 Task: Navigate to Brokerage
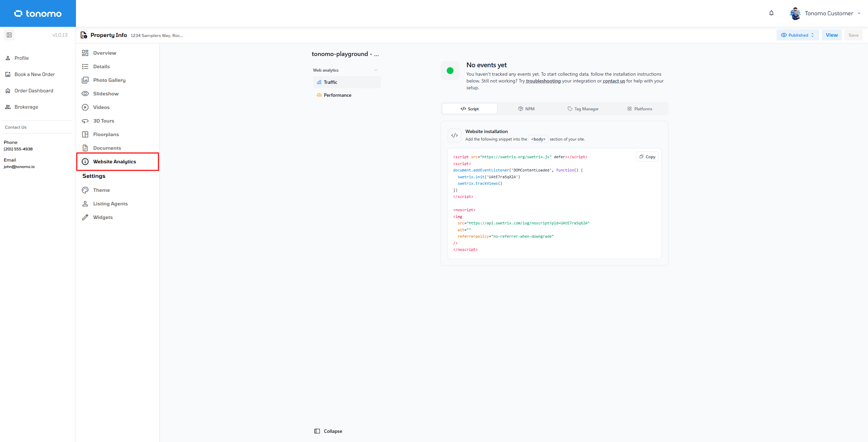(x=26, y=107)
